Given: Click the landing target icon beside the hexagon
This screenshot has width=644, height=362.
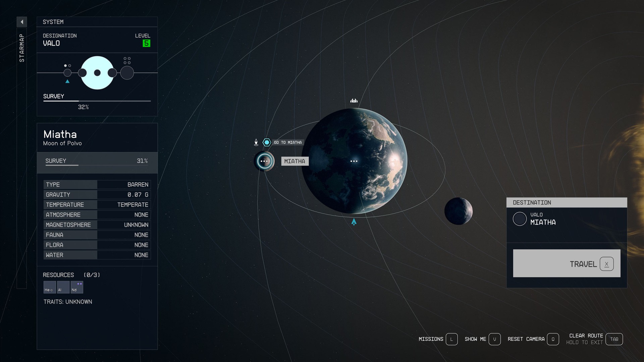Looking at the screenshot, I should tap(256, 142).
